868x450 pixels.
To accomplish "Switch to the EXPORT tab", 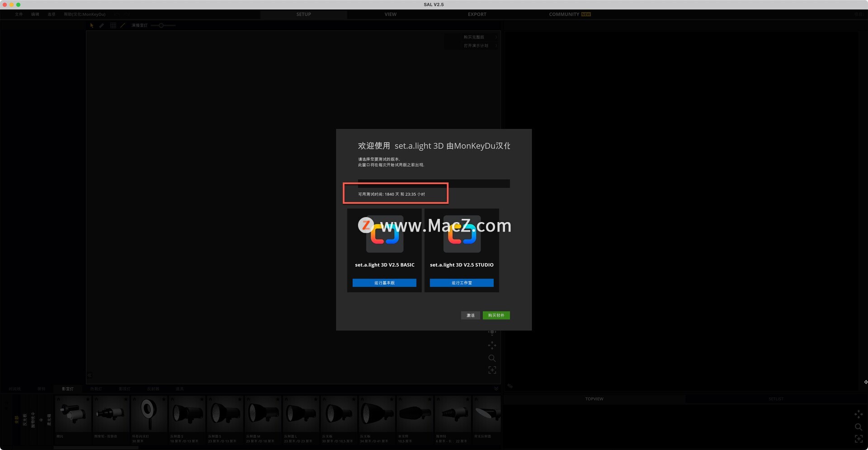I will point(477,14).
